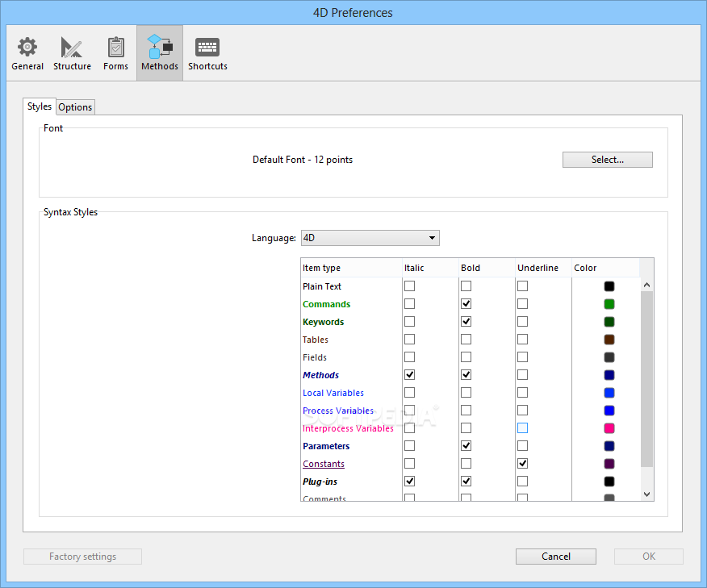
Task: Change the Tables brown color swatch
Action: click(609, 340)
